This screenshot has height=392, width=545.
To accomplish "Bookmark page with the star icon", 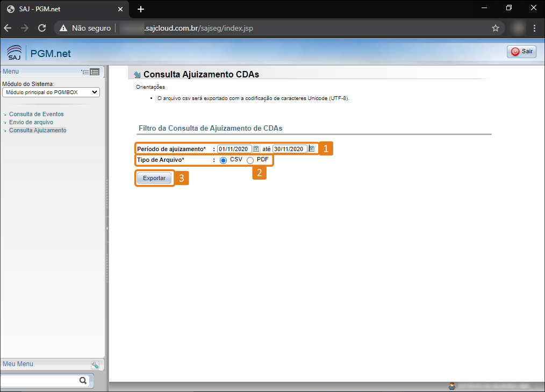I will coord(495,28).
